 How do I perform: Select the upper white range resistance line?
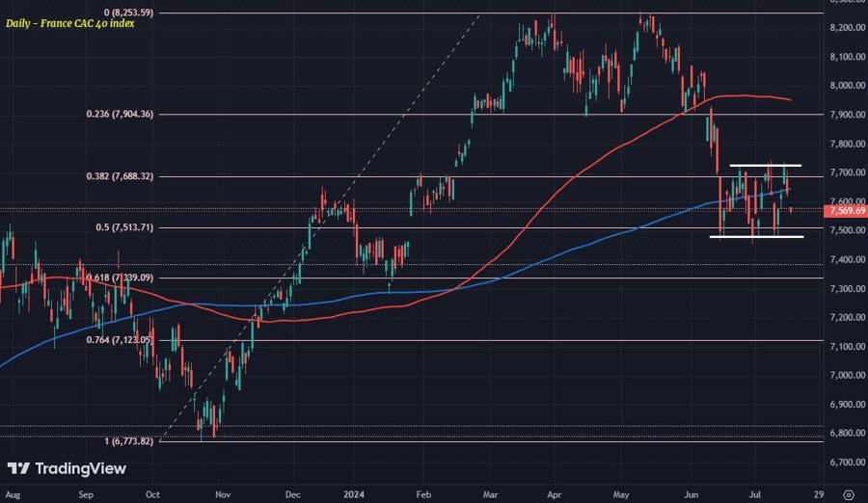point(765,166)
